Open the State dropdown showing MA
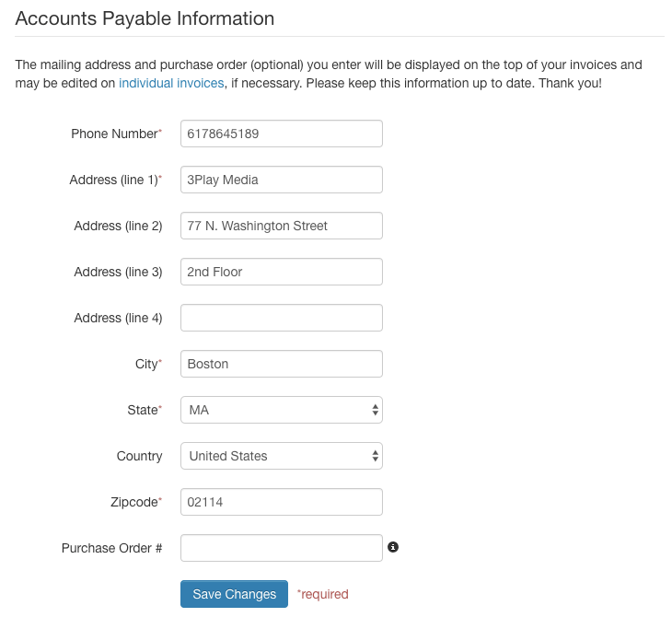The image size is (672, 617). [x=281, y=410]
